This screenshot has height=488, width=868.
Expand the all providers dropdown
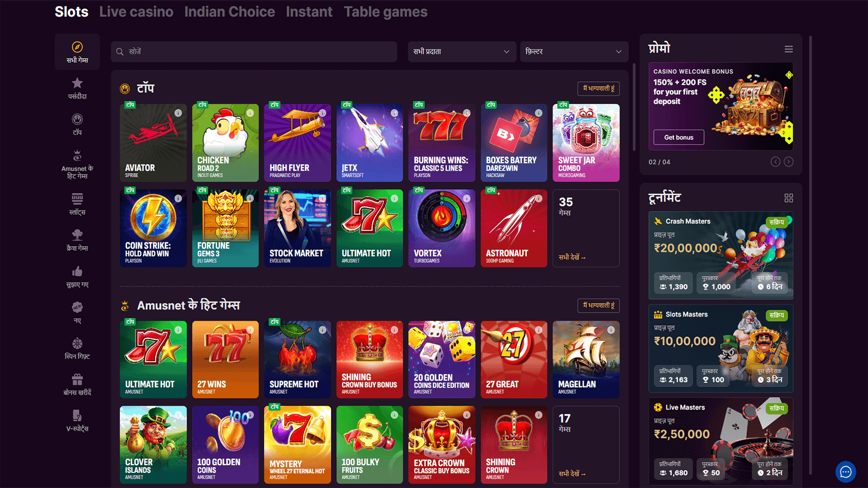(x=462, y=52)
